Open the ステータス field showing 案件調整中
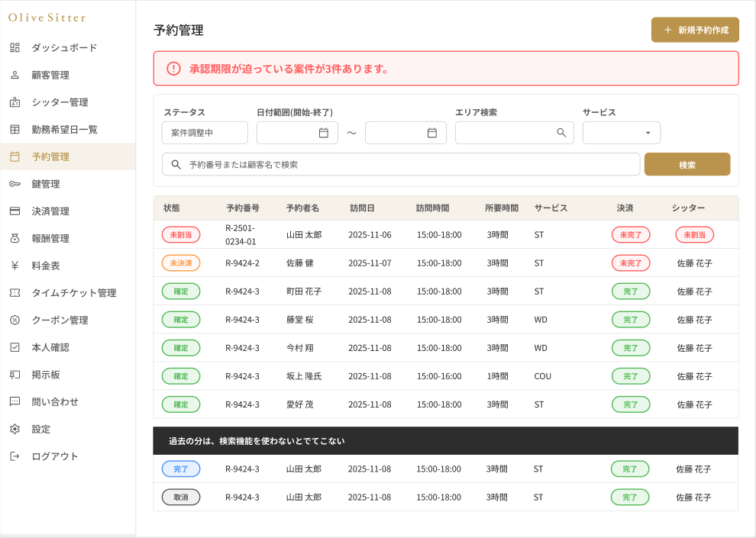The height and width of the screenshot is (538, 756). click(205, 133)
